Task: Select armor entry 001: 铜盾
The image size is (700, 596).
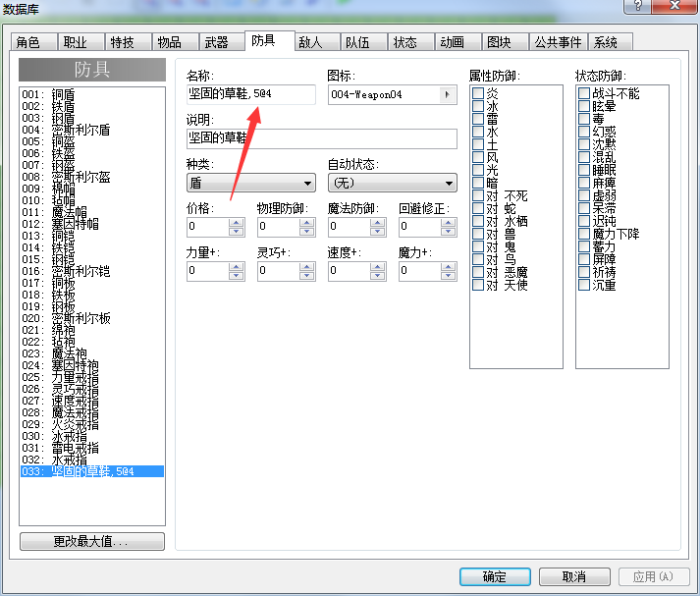Action: click(x=92, y=94)
